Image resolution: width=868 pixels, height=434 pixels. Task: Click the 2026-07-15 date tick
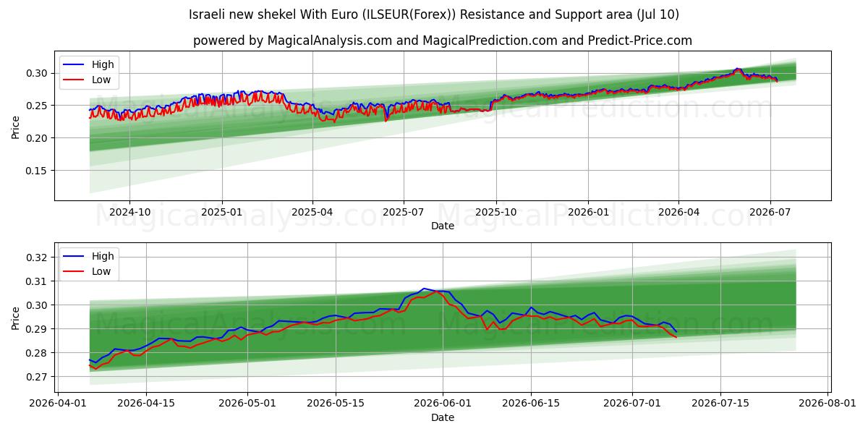click(x=720, y=403)
